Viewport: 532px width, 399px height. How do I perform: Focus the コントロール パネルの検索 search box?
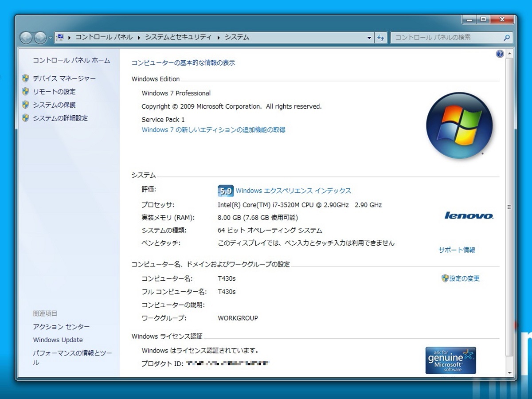[x=451, y=38]
